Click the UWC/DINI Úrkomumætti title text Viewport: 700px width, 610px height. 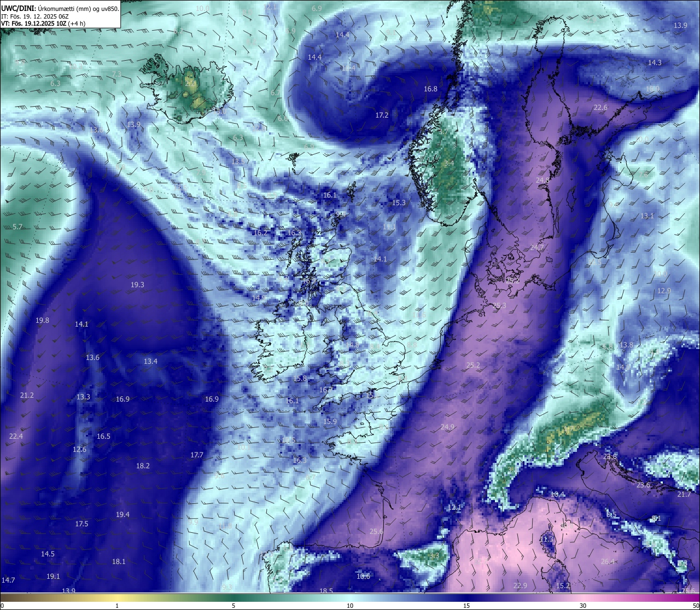point(60,9)
